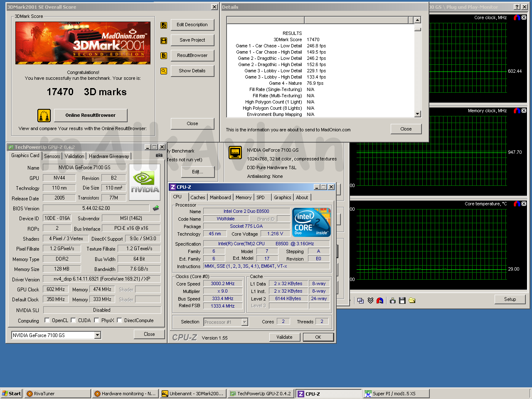Click the GPU-Z screenshot camera icon
This screenshot has height=399, width=532.
coord(159,155)
